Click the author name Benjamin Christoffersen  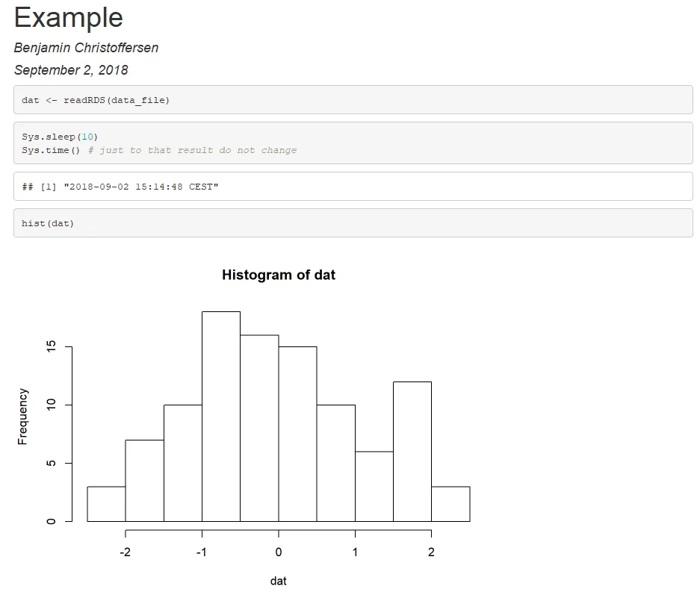tap(86, 48)
